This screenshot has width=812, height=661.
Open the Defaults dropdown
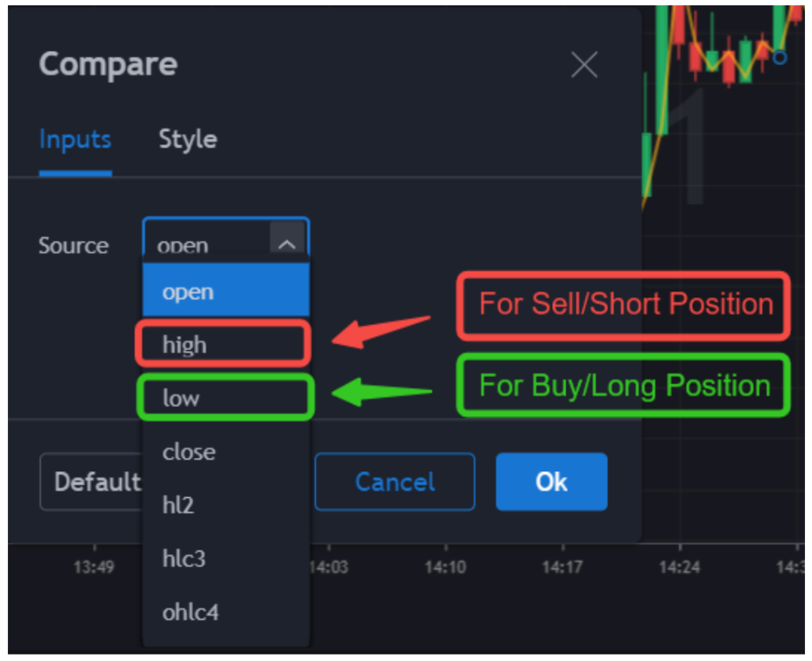(x=91, y=482)
